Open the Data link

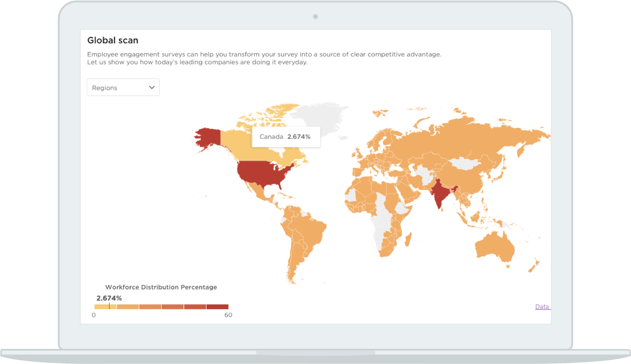(542, 307)
